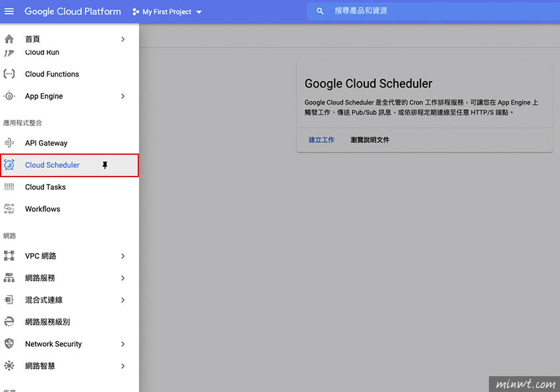Select App Engine in the sidebar
The width and height of the screenshot is (560, 392).
click(69, 96)
